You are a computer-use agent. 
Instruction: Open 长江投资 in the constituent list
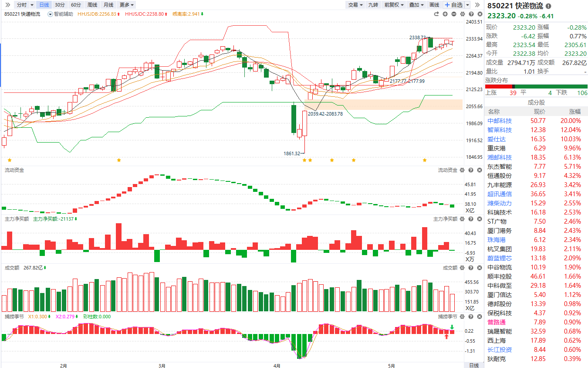coord(500,350)
